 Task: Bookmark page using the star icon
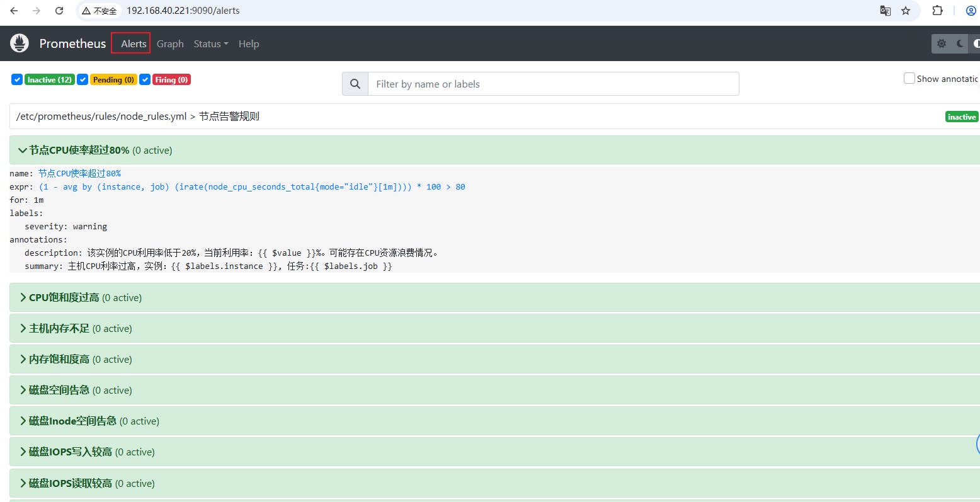click(x=906, y=11)
